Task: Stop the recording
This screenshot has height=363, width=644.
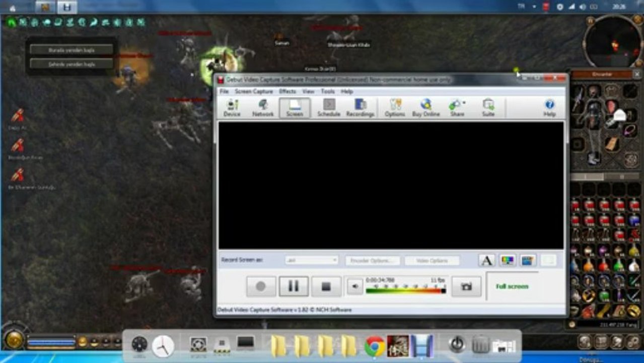Action: [326, 286]
